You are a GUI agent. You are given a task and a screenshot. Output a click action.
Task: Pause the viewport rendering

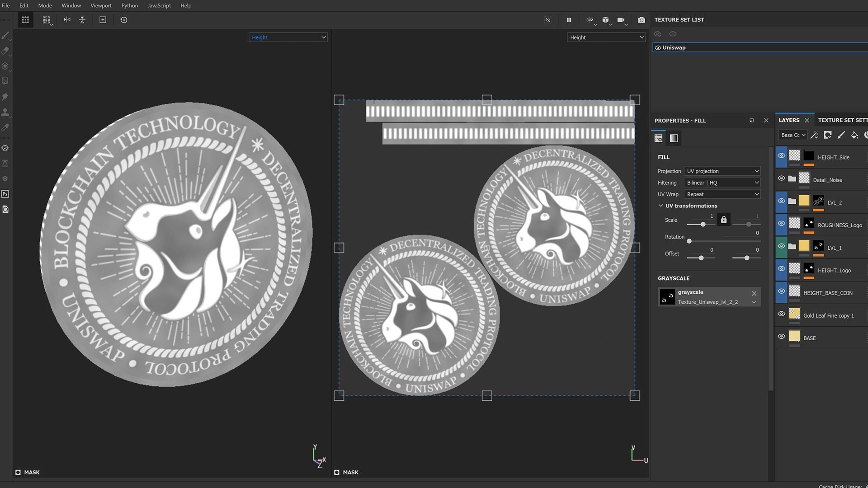click(569, 20)
